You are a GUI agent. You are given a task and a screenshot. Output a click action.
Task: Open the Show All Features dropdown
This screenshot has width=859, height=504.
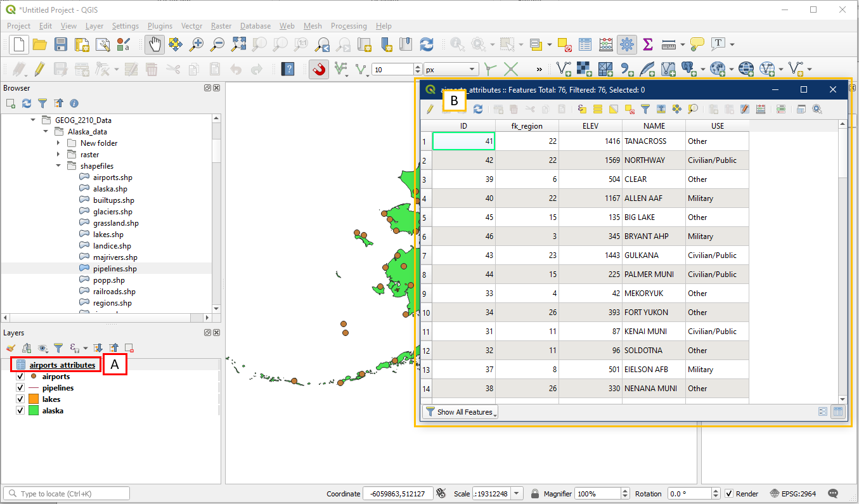461,412
